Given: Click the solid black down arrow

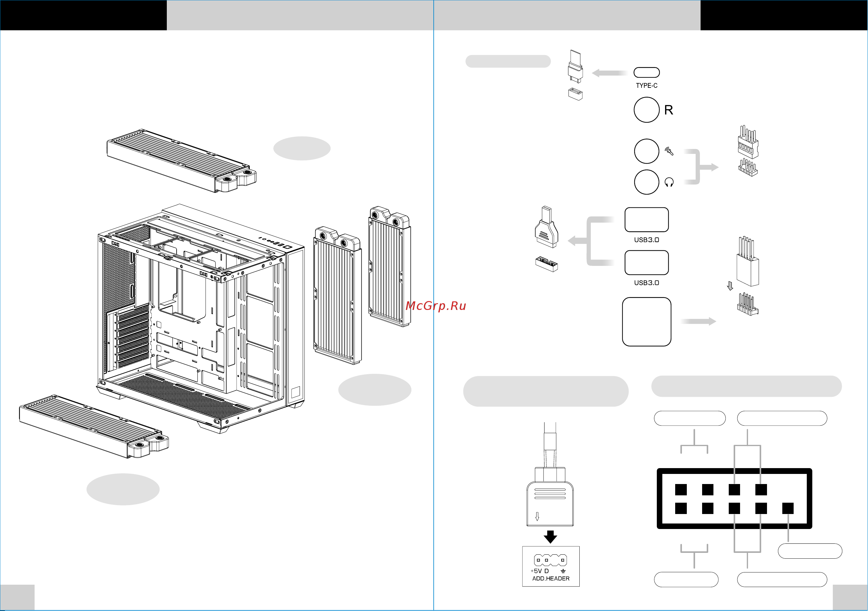Looking at the screenshot, I should (x=550, y=537).
